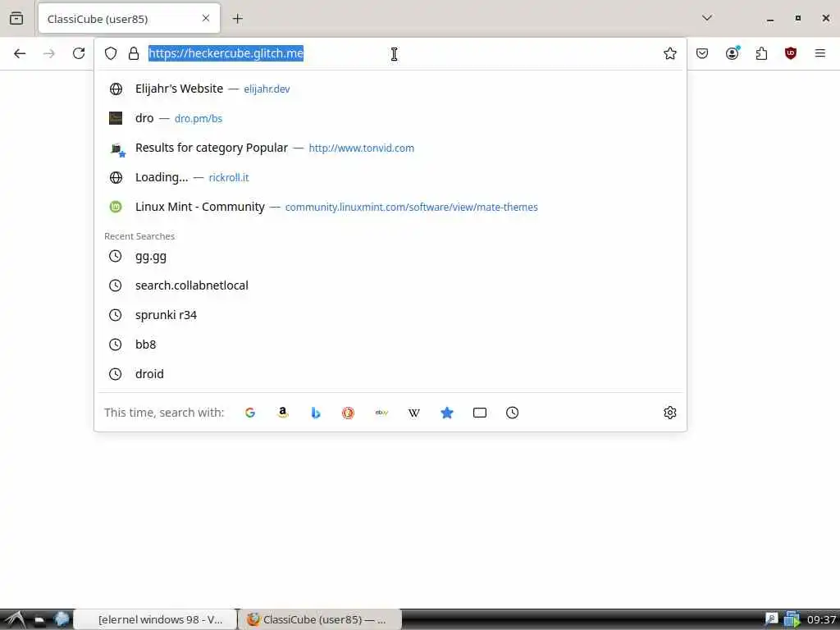Image resolution: width=840 pixels, height=630 pixels.
Task: Choose recent search droid
Action: [x=390, y=374]
